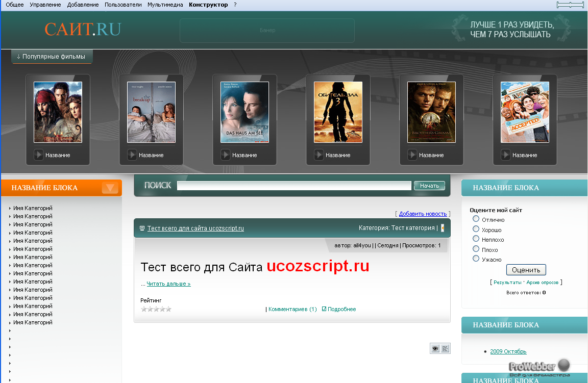Screen dimensions: 588x383
Task: Select the Ужасно poll option
Action: click(476, 259)
